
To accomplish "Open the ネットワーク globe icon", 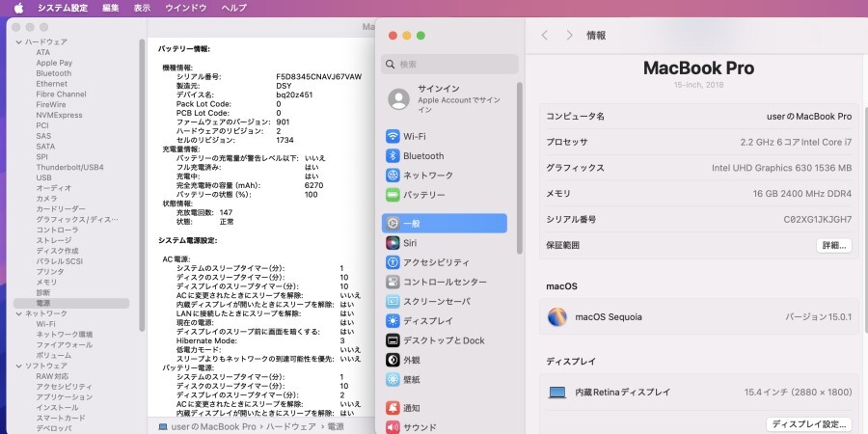I will [x=393, y=176].
